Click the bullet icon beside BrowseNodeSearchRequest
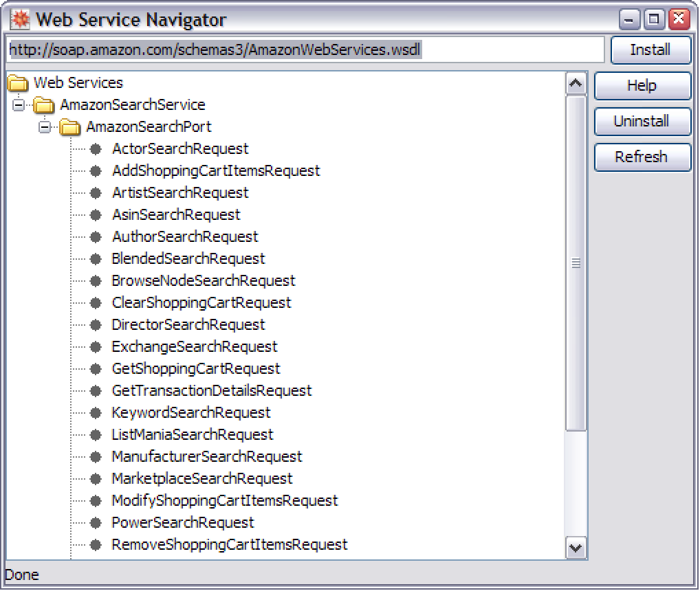The height and width of the screenshot is (591, 700). pyautogui.click(x=96, y=281)
